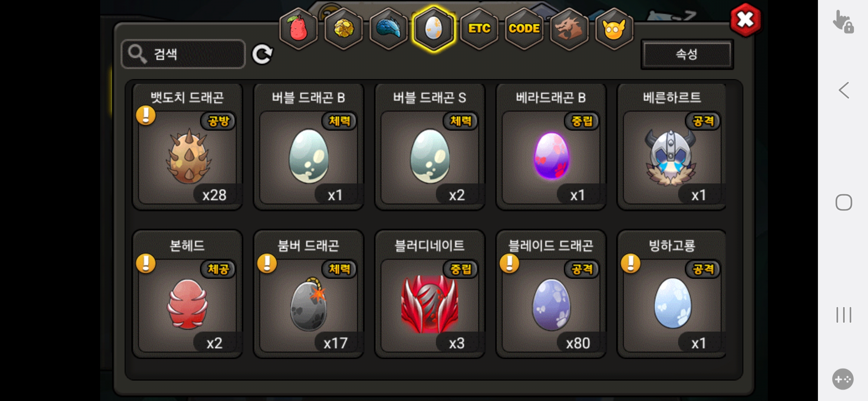Close the inventory with red X
The height and width of the screenshot is (401, 868).
pos(745,20)
